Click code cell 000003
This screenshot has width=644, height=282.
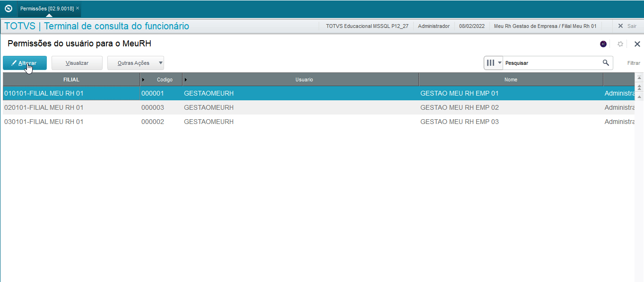(153, 107)
